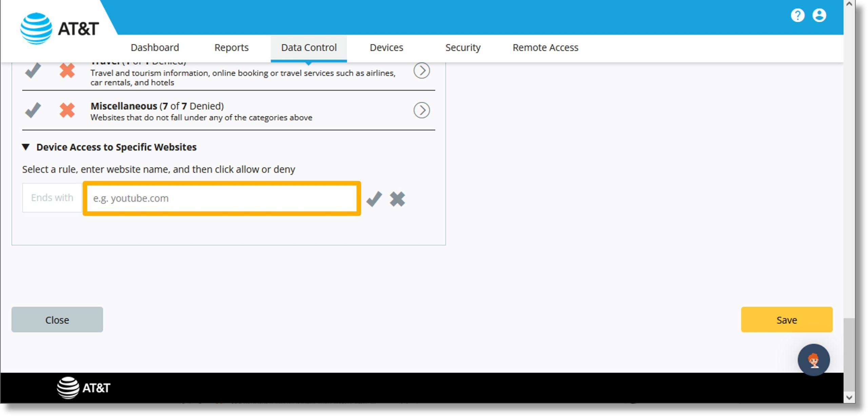Click 'Websites that do not fall under' description
This screenshot has height=416, width=868.
[x=201, y=118]
